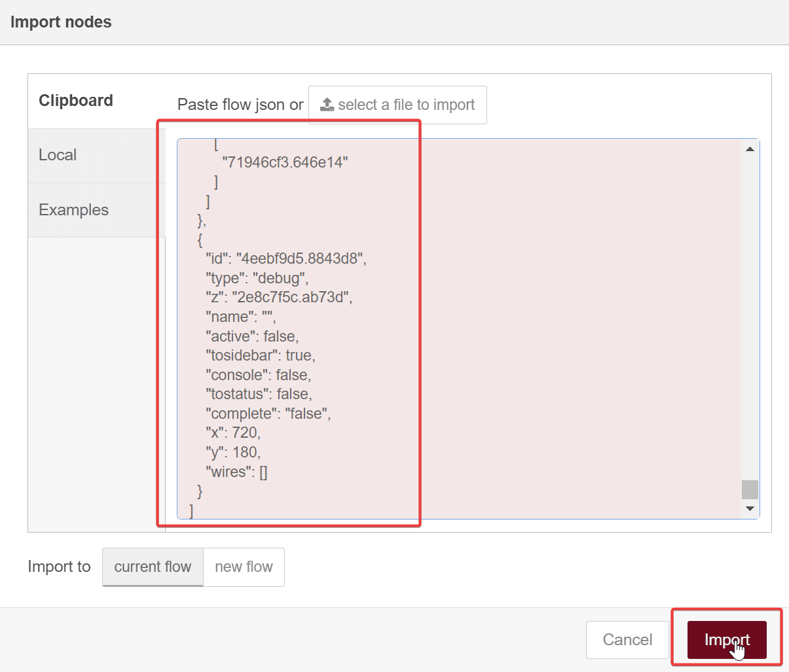789x672 pixels.
Task: Choose 'select a file to import'
Action: point(397,105)
